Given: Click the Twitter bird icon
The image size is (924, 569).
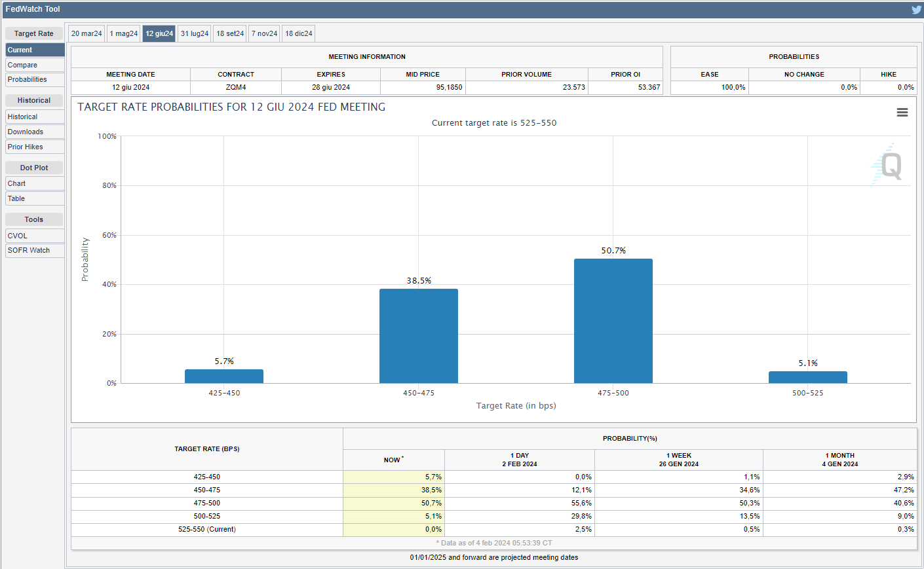Looking at the screenshot, I should coord(916,10).
